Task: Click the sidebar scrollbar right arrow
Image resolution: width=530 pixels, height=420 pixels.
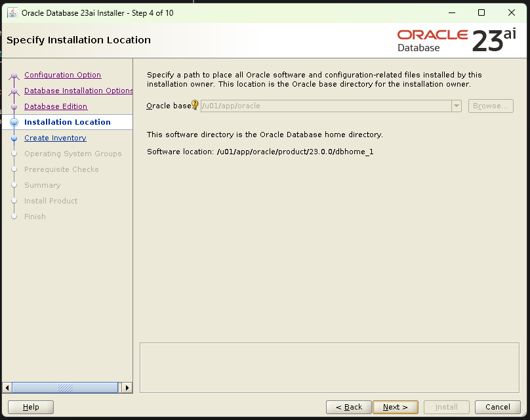Action: point(127,387)
